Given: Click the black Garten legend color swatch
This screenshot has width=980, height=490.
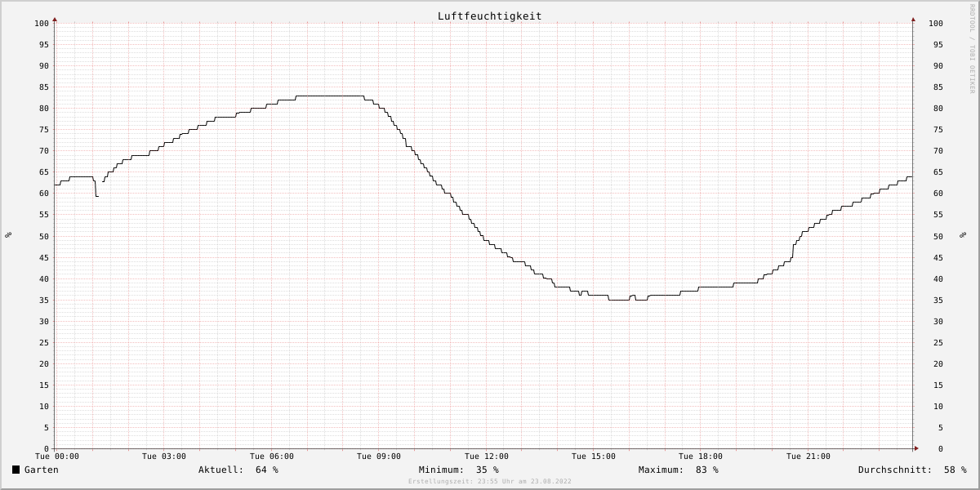Looking at the screenshot, I should point(16,470).
